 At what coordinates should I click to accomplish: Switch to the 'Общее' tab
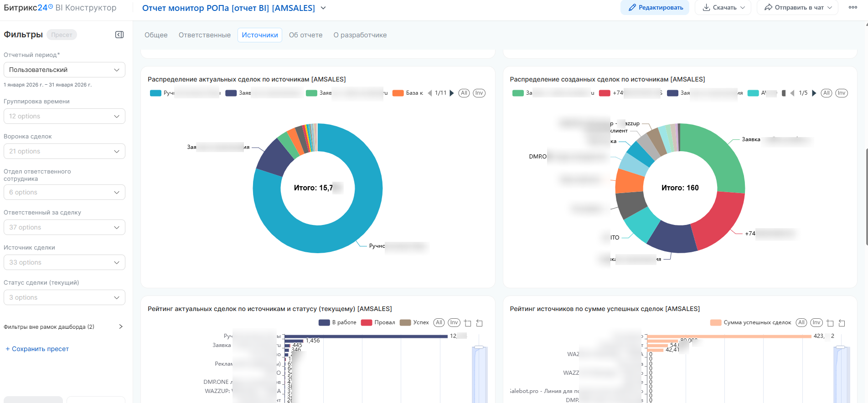coord(156,35)
